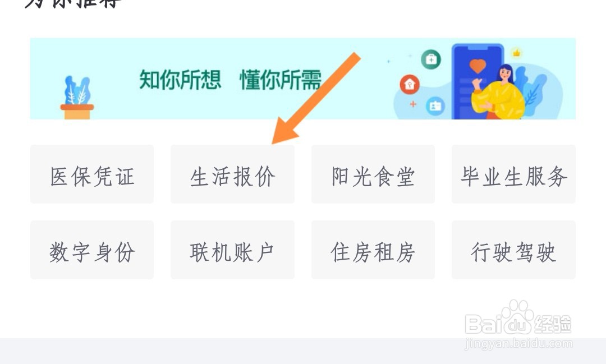606x364 pixels.
Task: Click the orange arrow pointing to 生活报价
Action: coord(316,98)
